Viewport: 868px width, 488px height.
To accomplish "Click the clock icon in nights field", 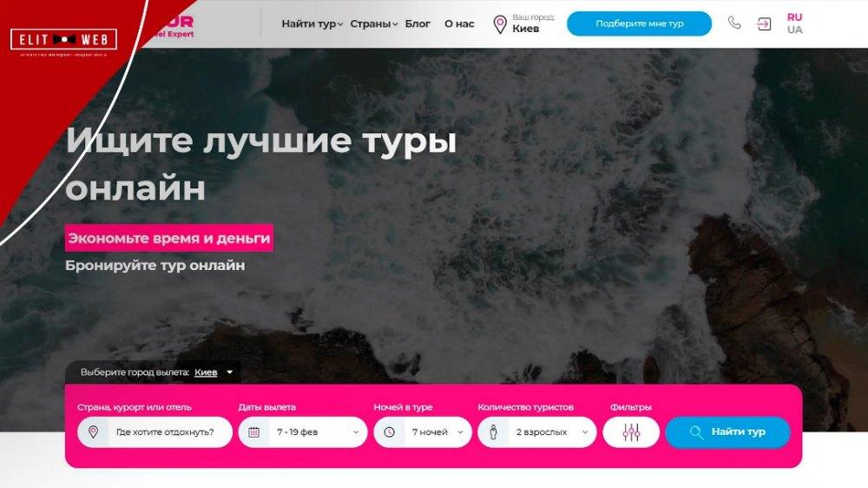I will tap(389, 432).
